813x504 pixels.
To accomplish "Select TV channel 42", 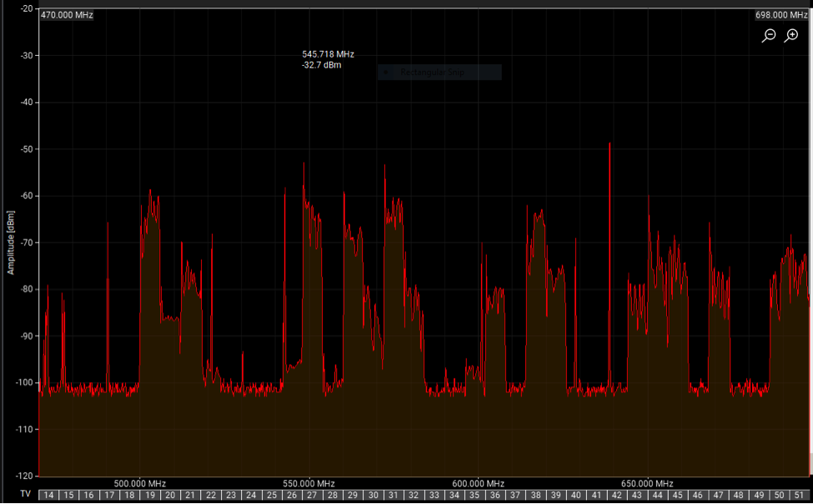I will [617, 495].
